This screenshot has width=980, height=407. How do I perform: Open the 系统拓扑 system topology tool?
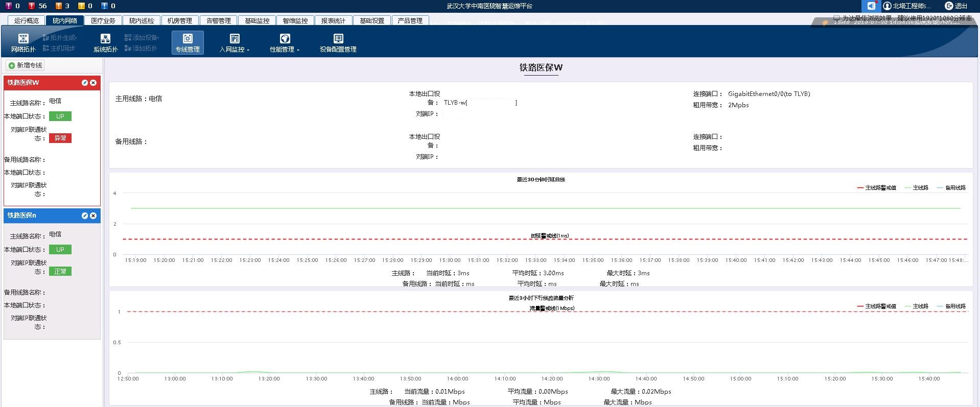[105, 42]
